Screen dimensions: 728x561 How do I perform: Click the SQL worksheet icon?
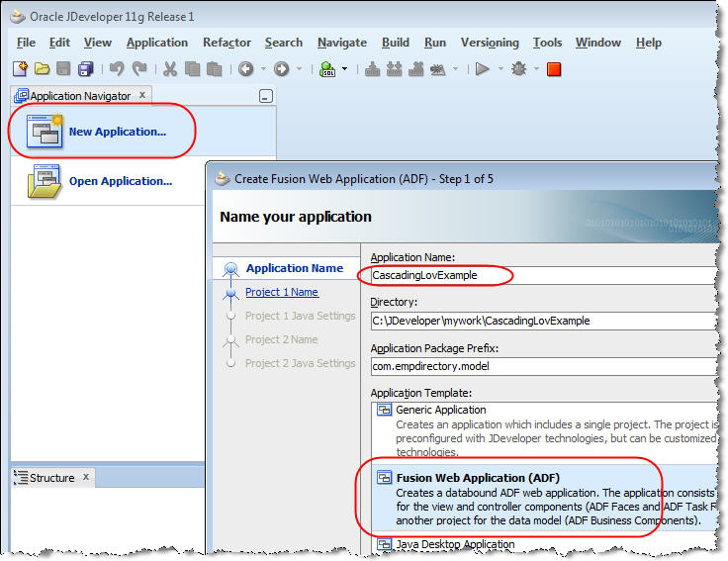[x=327, y=69]
